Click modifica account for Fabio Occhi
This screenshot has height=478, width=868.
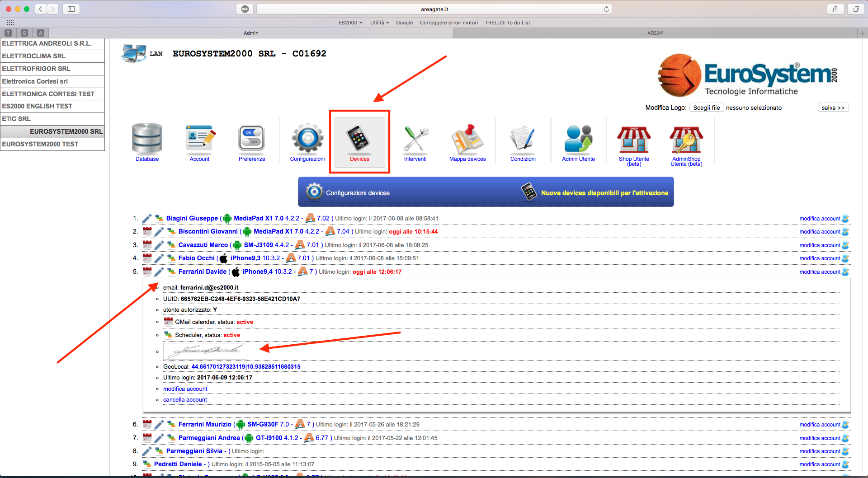[820, 258]
